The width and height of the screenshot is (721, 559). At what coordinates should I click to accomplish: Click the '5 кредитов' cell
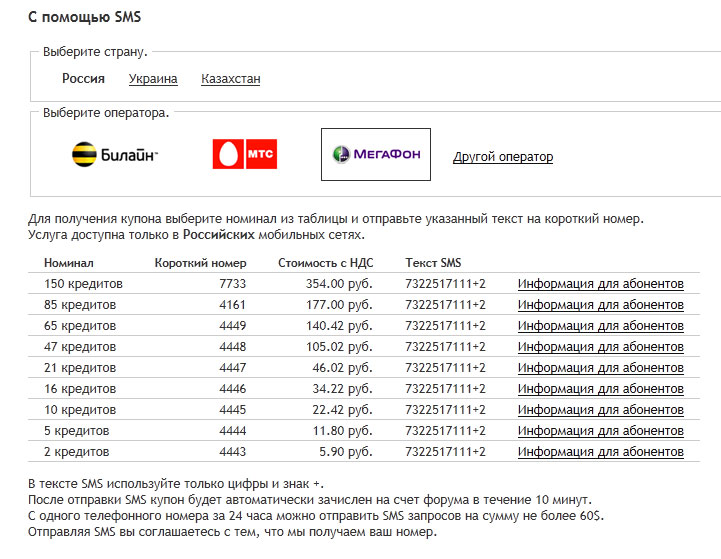[77, 431]
